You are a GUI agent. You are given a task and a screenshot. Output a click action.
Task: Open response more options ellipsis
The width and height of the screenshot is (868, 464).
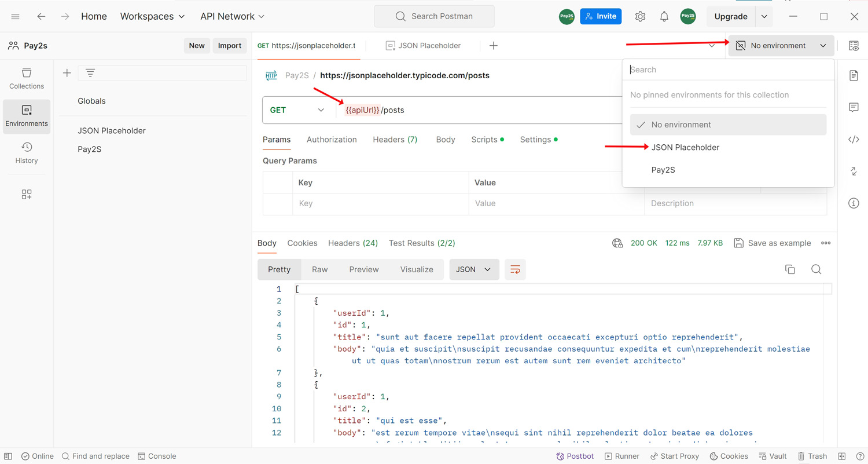pyautogui.click(x=826, y=243)
